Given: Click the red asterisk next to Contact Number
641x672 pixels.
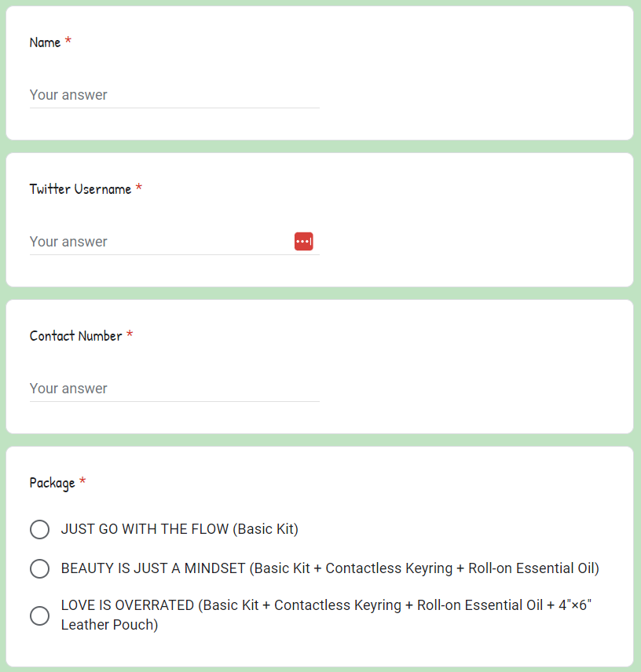Looking at the screenshot, I should coord(130,334).
